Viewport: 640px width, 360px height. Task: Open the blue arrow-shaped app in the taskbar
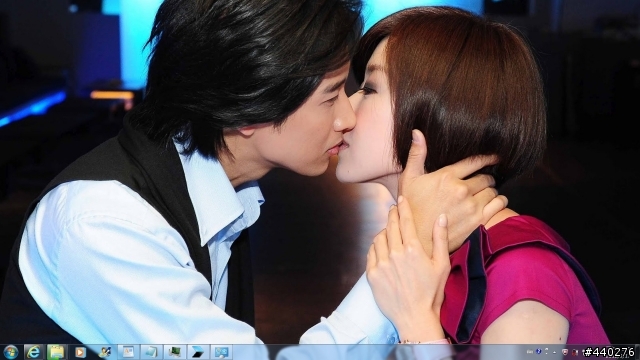point(198,352)
